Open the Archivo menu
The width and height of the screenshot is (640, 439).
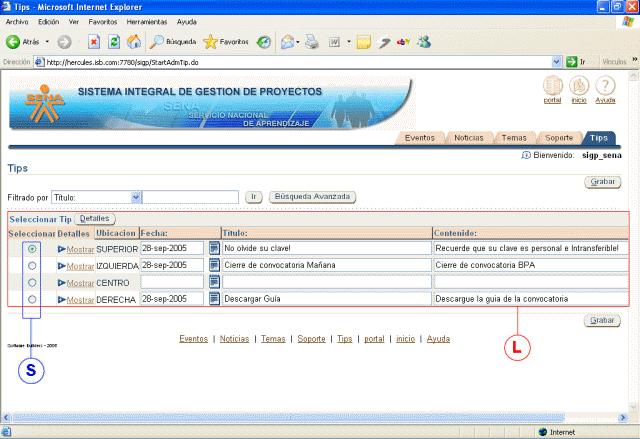17,22
